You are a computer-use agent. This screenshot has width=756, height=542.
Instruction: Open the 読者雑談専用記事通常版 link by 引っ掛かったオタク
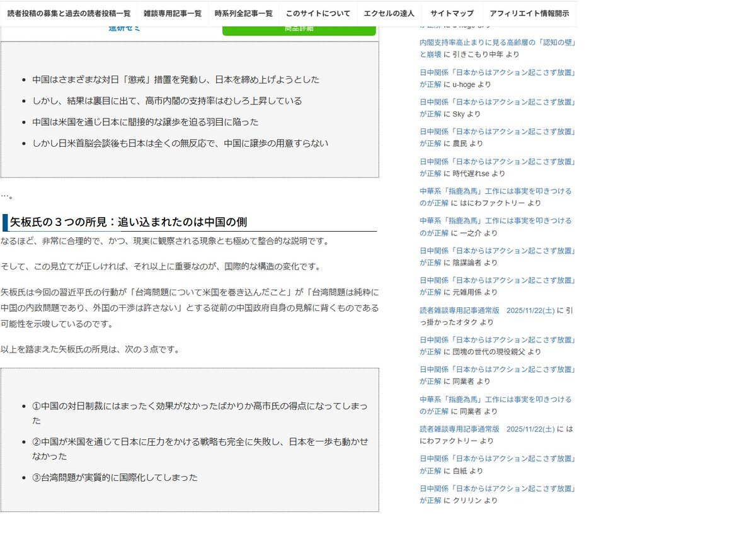[487, 310]
